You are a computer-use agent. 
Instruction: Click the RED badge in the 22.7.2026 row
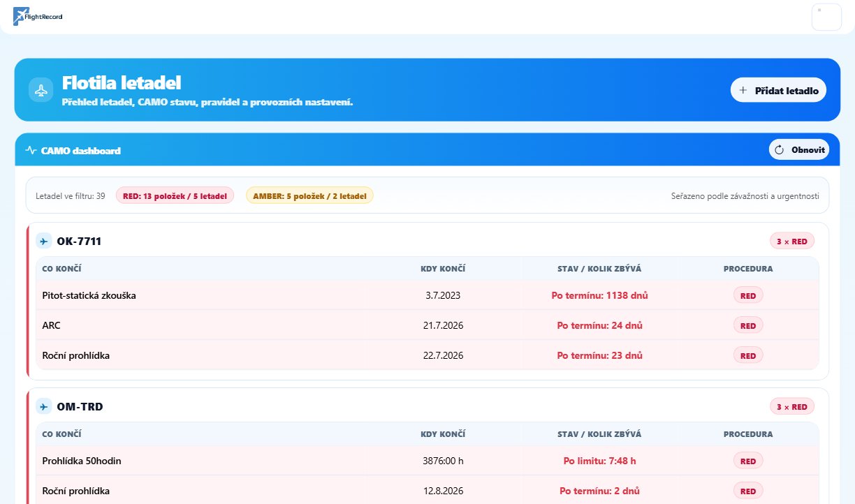(x=748, y=355)
